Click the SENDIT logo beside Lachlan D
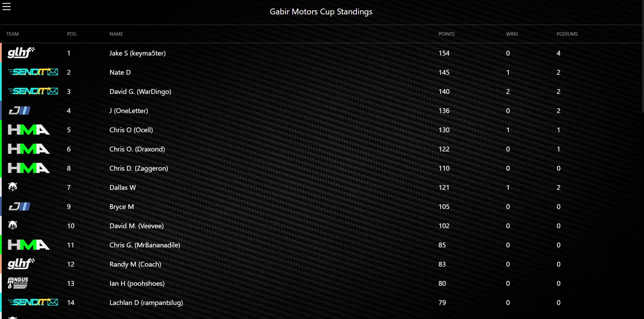Screen dimensions: 644x319 point(33,302)
